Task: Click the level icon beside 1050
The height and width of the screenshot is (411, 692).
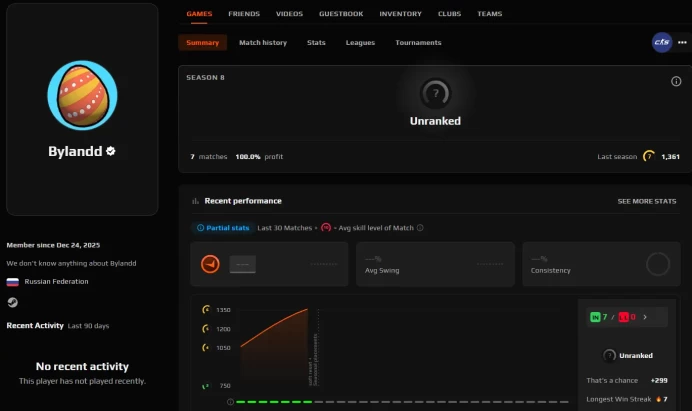Action: [x=206, y=347]
